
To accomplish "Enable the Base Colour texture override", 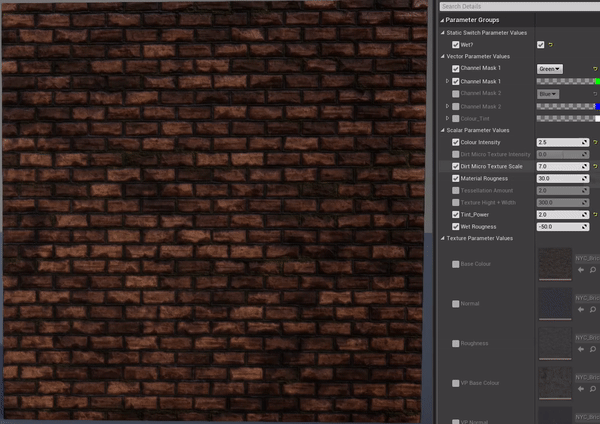I will pyautogui.click(x=455, y=264).
